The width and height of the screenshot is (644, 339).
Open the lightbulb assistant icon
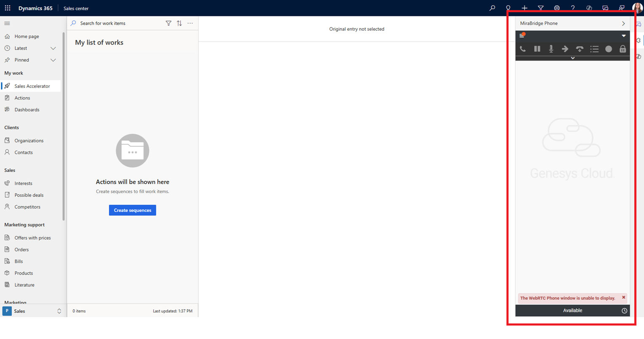(508, 8)
